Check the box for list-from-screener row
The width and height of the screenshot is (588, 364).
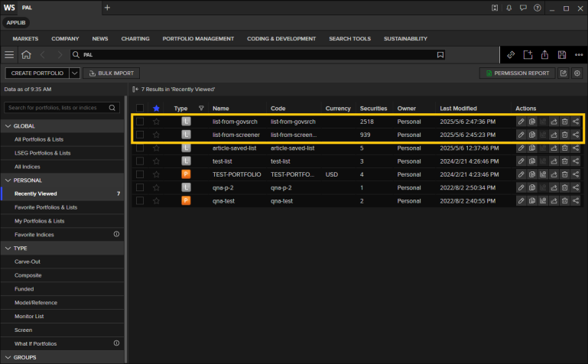(x=140, y=135)
